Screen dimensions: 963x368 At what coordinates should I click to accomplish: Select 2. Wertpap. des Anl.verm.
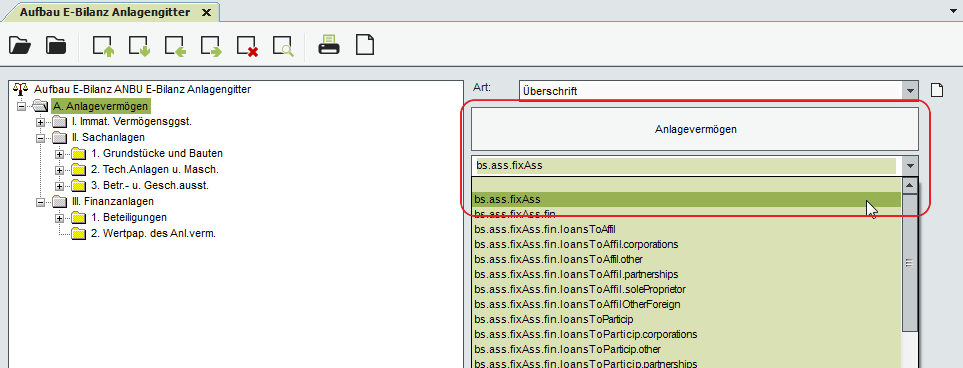154,233
